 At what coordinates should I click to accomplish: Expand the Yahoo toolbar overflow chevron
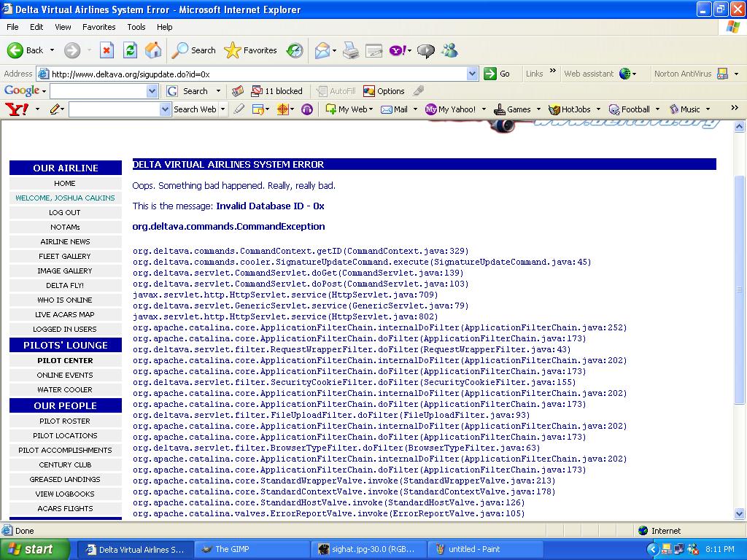pyautogui.click(x=734, y=108)
